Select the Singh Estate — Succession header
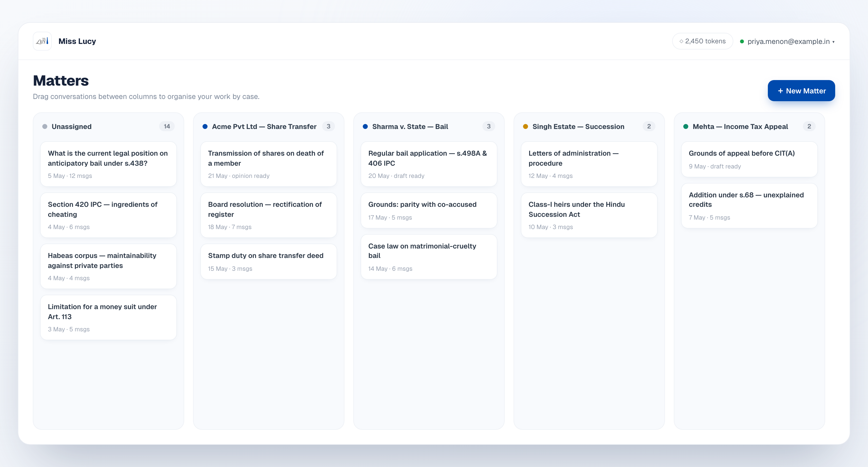Viewport: 868px width, 467px height. coord(578,126)
